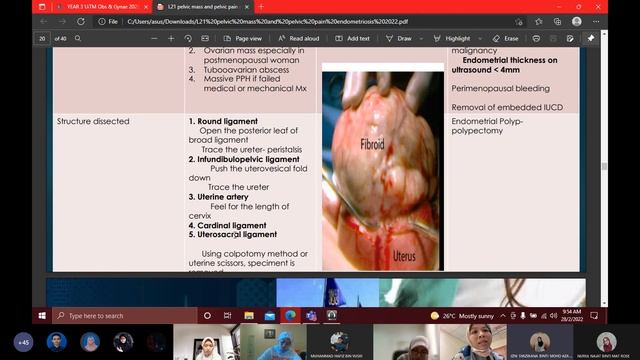The image size is (640, 360).
Task: Rotate the PDF page
Action: (x=188, y=38)
